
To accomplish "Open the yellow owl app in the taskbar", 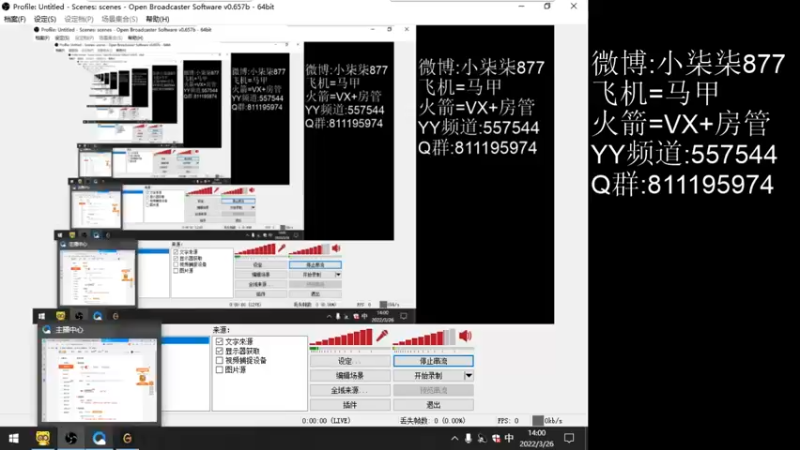I will click(x=43, y=438).
